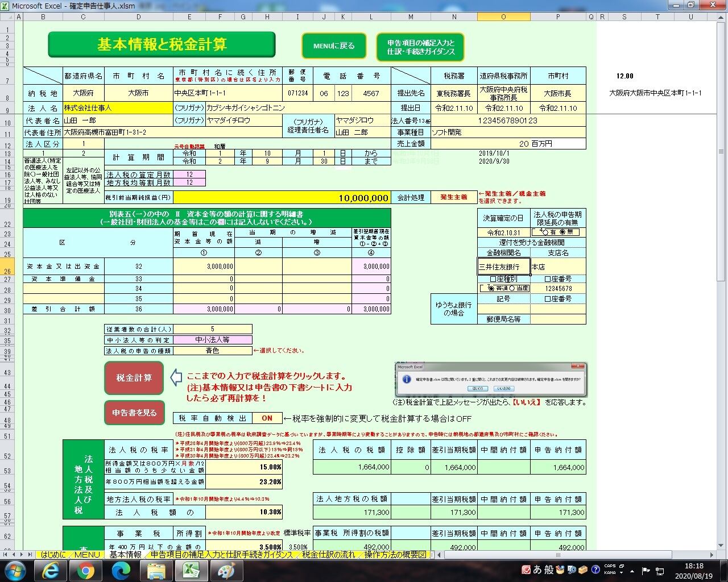Click the Windows Start orb

(x=15, y=569)
